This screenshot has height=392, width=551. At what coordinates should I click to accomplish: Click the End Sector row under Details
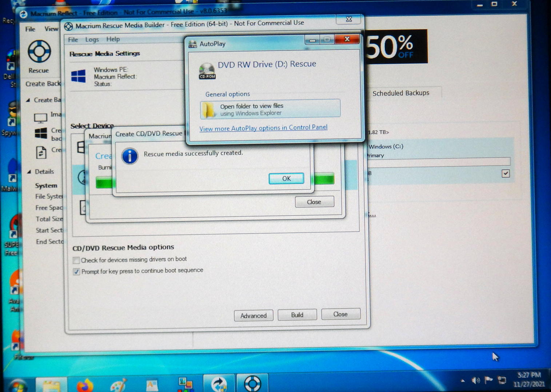(x=49, y=242)
